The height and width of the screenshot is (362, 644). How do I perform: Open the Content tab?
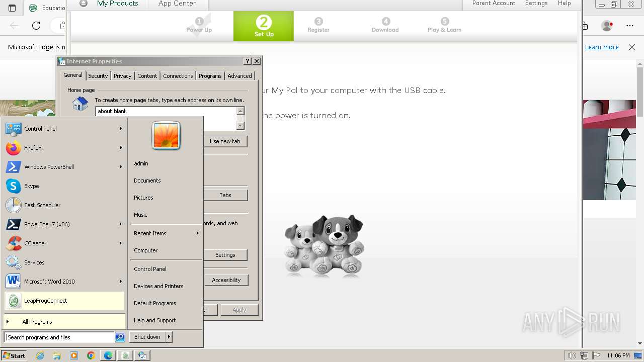147,76
